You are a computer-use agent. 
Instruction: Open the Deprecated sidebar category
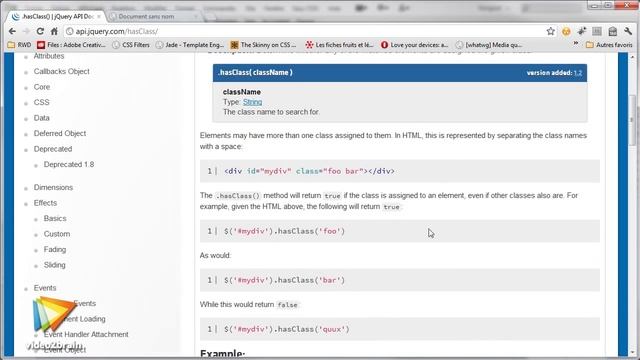(53, 149)
